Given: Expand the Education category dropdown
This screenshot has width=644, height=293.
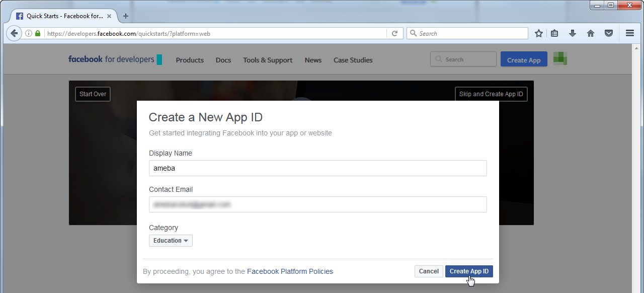Looking at the screenshot, I should 171,241.
